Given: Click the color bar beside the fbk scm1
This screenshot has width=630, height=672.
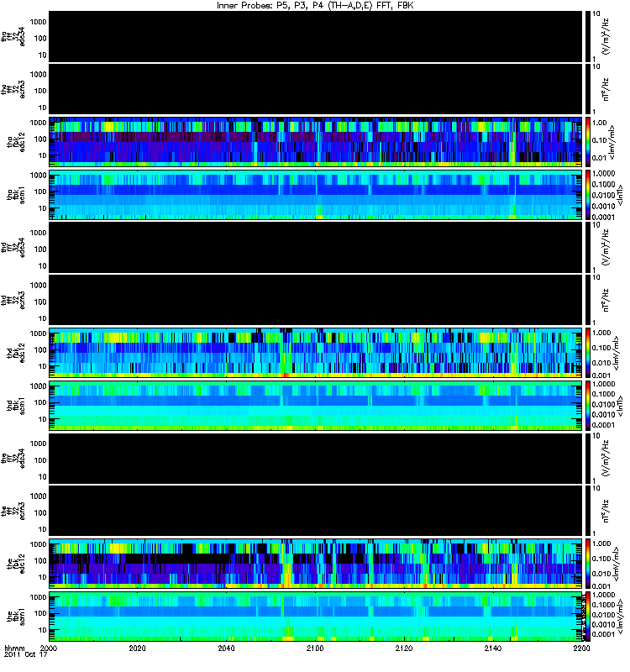Looking at the screenshot, I should (x=587, y=617).
